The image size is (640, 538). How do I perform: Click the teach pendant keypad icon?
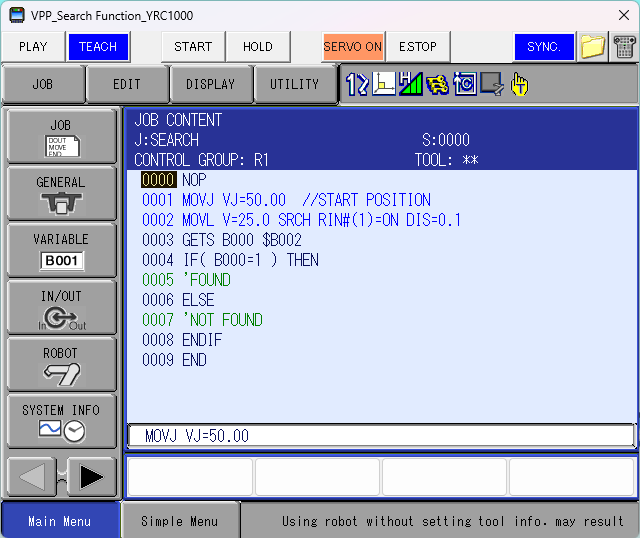(624, 47)
